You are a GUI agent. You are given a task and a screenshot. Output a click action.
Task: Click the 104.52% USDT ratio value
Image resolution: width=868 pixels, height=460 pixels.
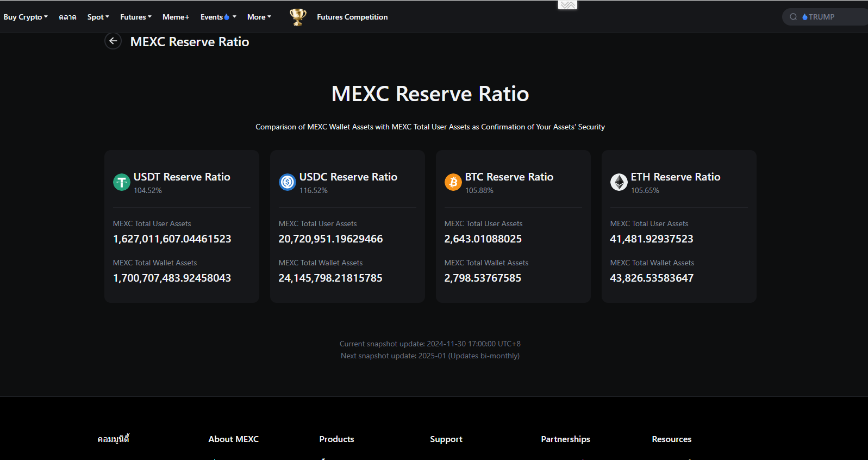pos(148,190)
